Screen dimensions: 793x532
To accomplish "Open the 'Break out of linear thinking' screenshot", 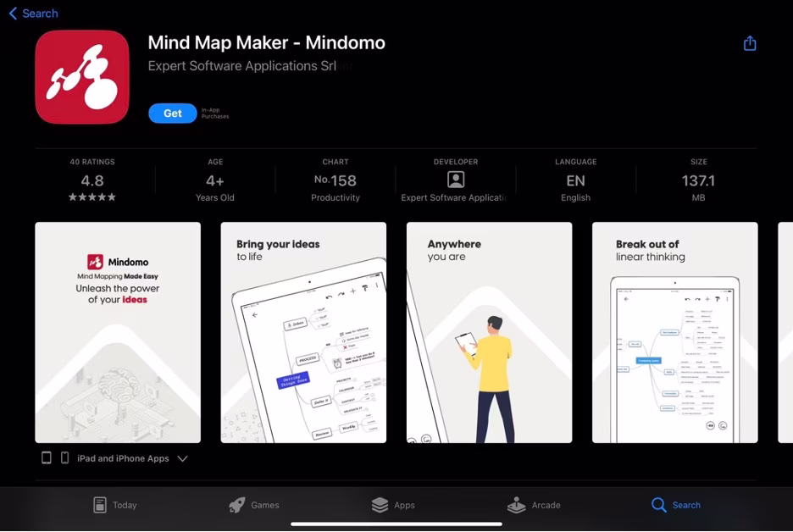I will (674, 332).
